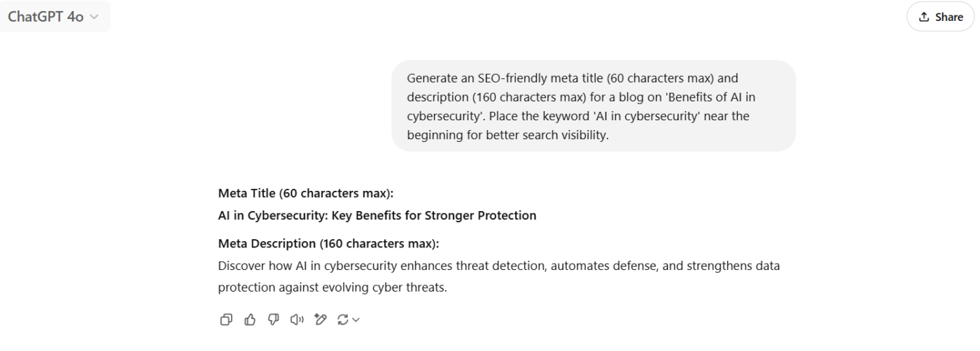Copy the response with the copy icon
This screenshot has height=351, width=980.
226,320
